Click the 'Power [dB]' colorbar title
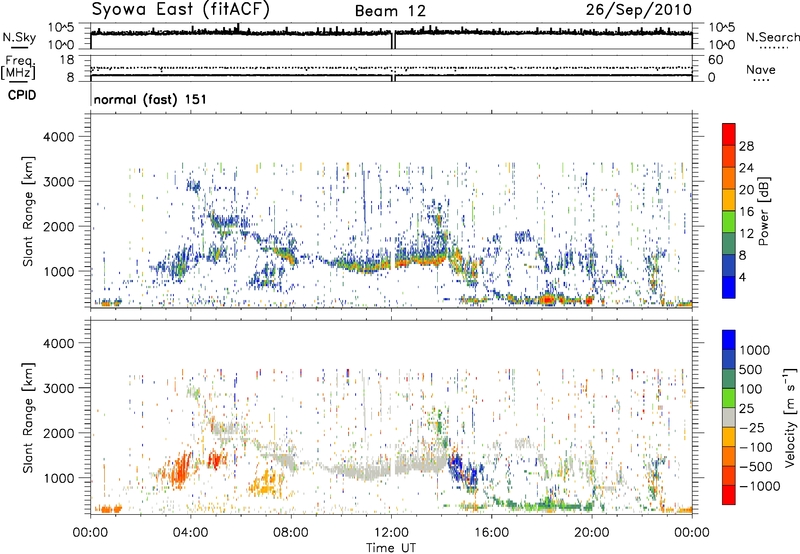 coord(764,211)
